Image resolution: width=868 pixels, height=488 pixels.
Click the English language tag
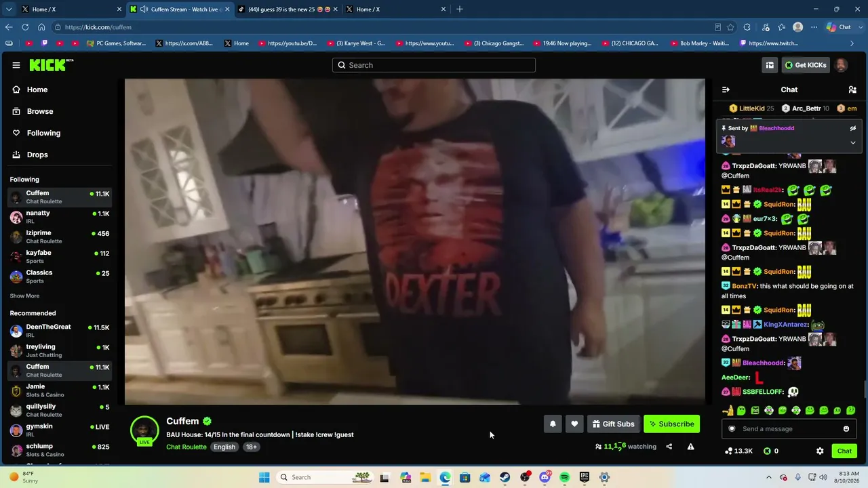tap(224, 447)
